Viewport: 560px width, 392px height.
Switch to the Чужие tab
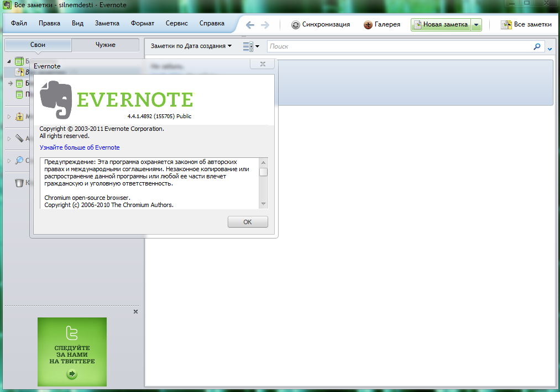[106, 45]
